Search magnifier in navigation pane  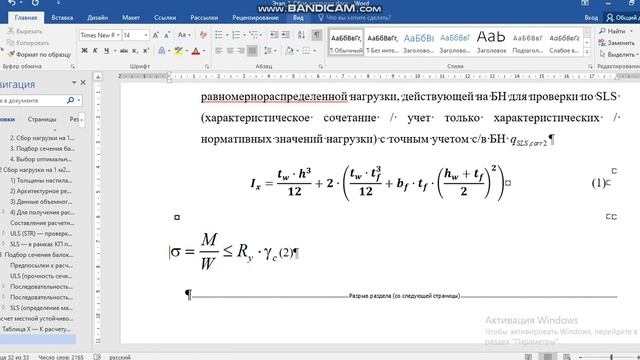pyautogui.click(x=70, y=100)
